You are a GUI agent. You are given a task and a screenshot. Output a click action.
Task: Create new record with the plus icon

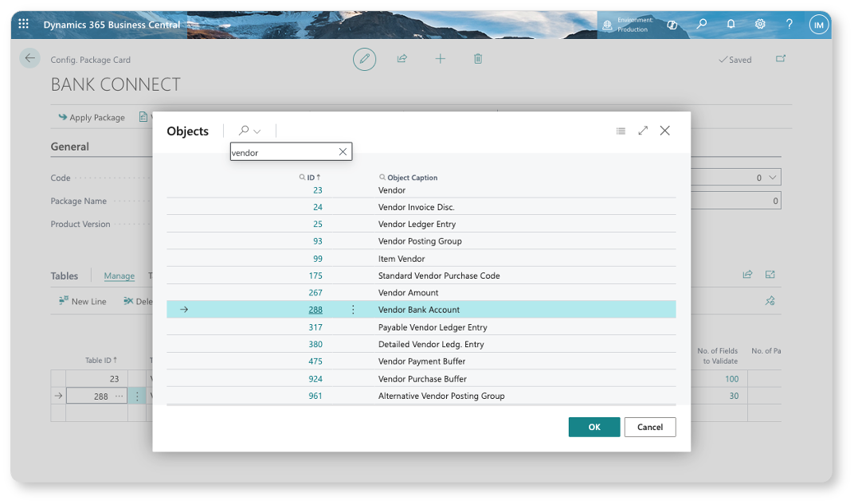pos(440,59)
